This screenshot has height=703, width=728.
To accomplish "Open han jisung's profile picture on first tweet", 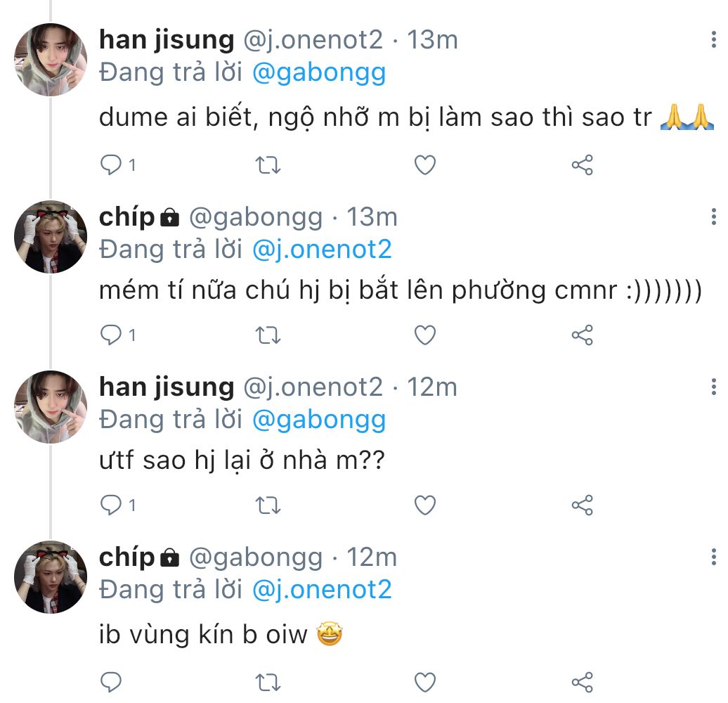I will [x=51, y=60].
